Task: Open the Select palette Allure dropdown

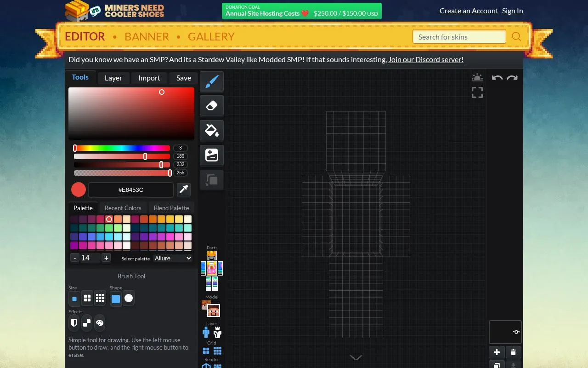Action: (x=173, y=258)
